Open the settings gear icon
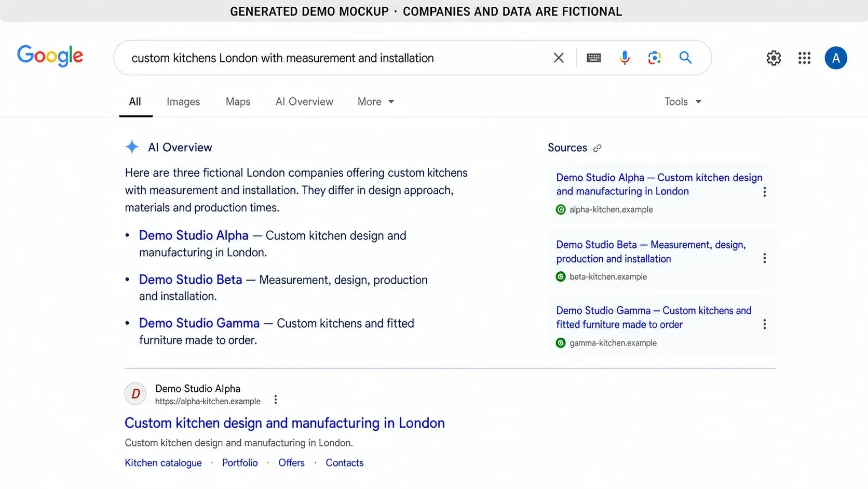The image size is (868, 489). pyautogui.click(x=774, y=58)
